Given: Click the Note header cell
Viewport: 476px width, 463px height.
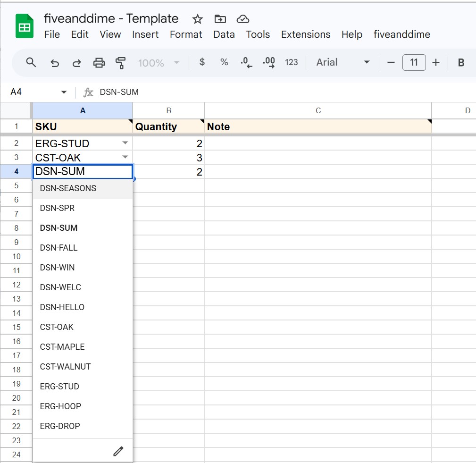Looking at the screenshot, I should 318,126.
